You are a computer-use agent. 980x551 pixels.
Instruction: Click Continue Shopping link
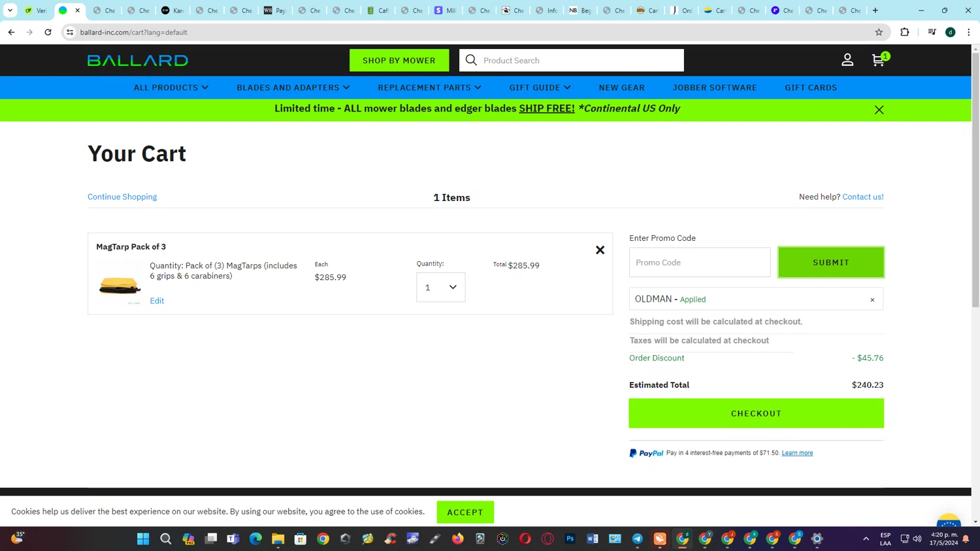point(122,197)
